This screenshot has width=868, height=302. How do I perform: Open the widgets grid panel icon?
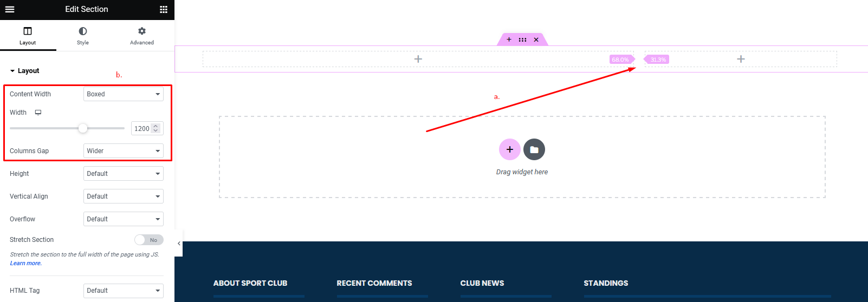[164, 9]
